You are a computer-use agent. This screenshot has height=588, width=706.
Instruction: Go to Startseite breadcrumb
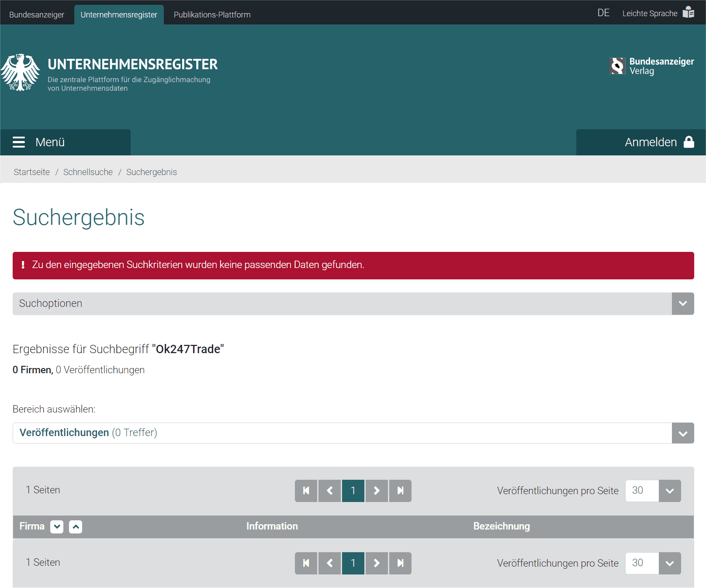(32, 172)
